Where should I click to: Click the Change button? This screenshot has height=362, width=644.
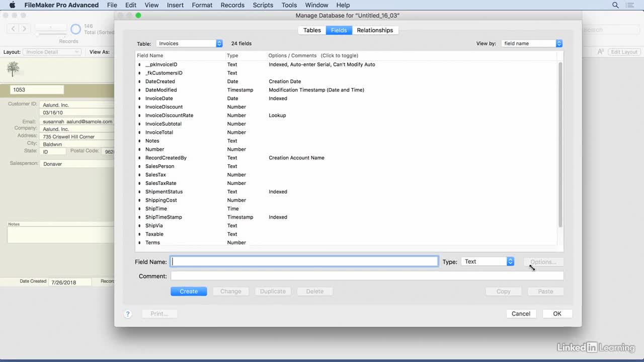[230, 292]
